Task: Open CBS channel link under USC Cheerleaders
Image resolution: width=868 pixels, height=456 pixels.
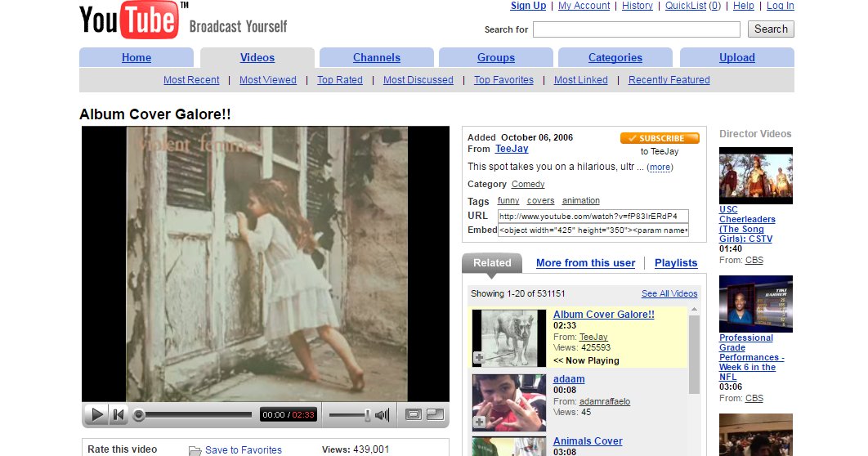Action: click(x=754, y=260)
